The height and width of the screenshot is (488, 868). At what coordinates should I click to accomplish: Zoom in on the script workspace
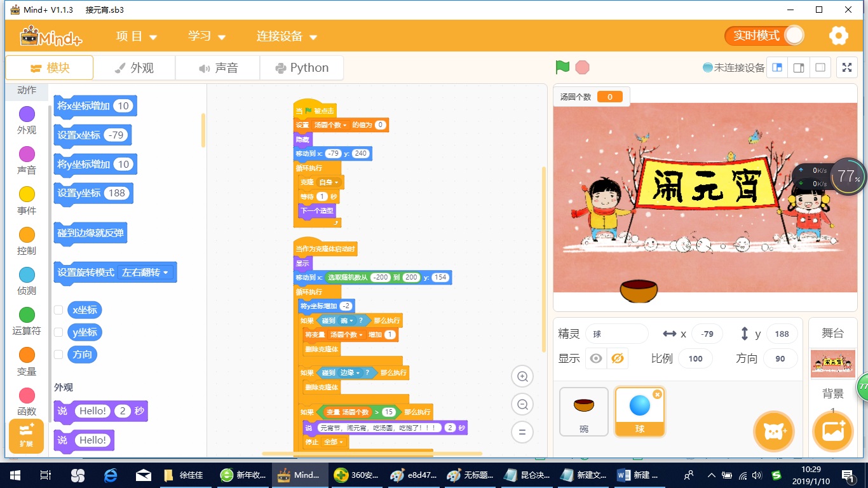point(522,377)
